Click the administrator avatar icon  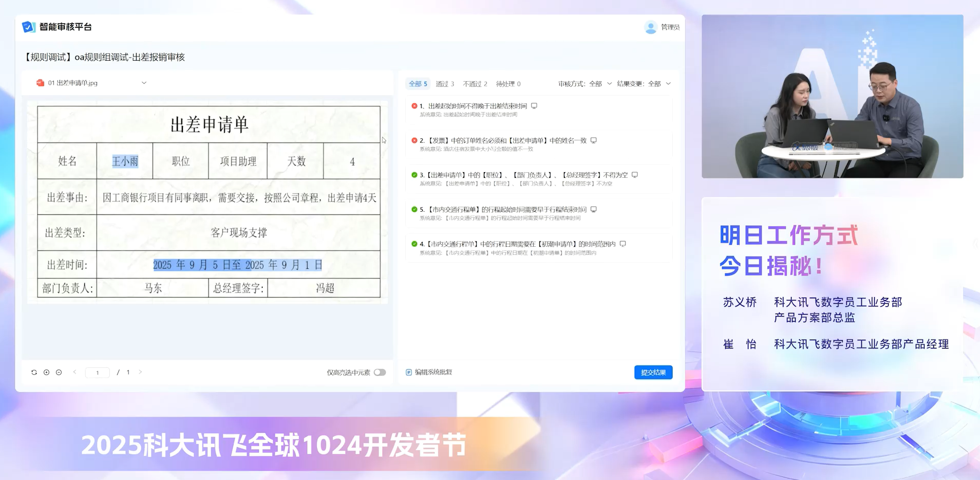pos(650,27)
